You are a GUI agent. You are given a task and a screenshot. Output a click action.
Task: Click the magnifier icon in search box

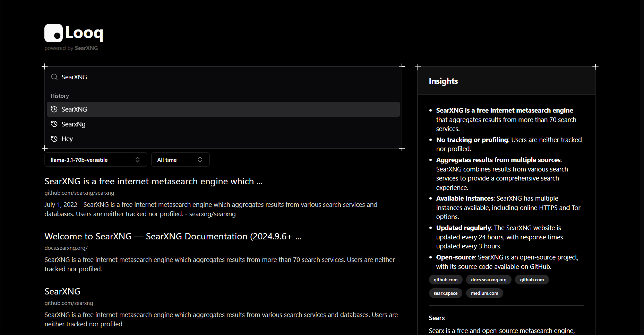[x=54, y=77]
